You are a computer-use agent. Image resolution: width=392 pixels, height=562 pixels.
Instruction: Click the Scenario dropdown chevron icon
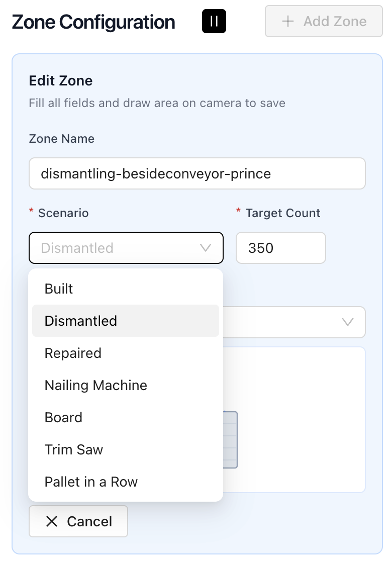point(205,247)
